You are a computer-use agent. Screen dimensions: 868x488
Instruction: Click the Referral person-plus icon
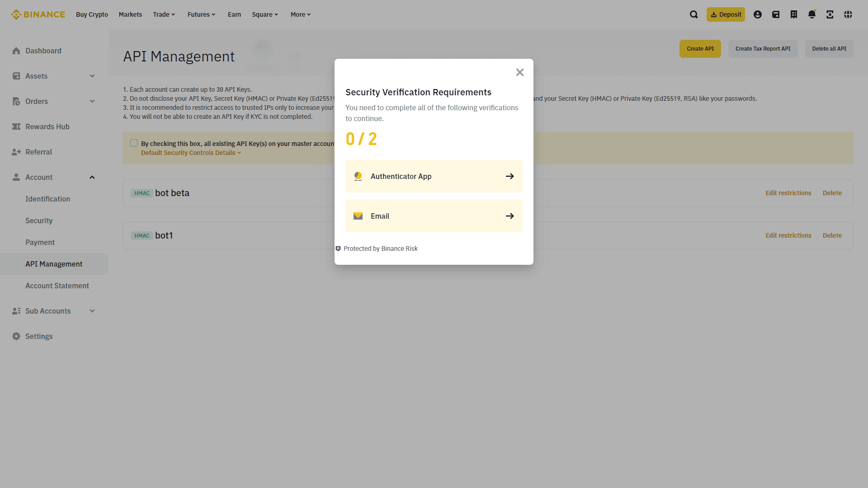[x=16, y=152]
